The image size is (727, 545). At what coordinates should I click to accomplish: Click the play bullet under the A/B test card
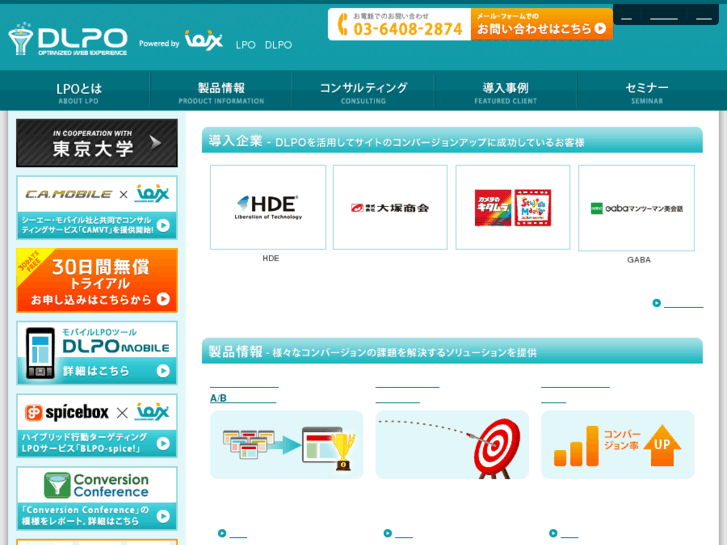click(222, 533)
